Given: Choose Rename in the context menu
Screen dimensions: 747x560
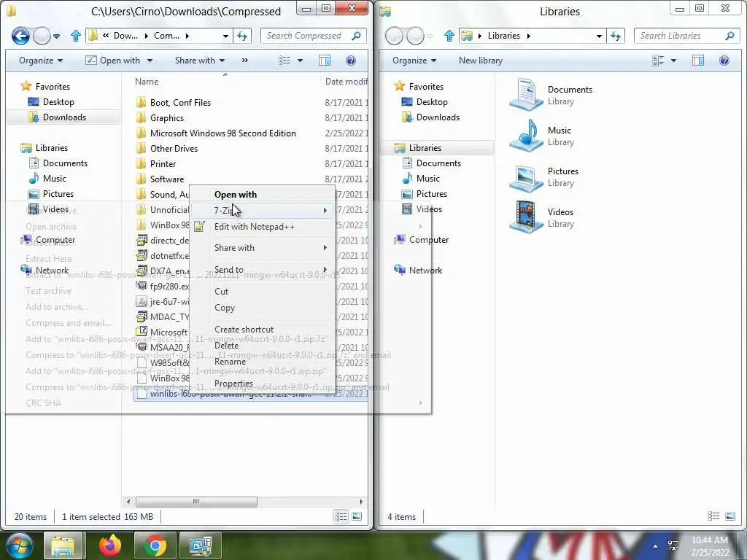Looking at the screenshot, I should click(x=263, y=362).
